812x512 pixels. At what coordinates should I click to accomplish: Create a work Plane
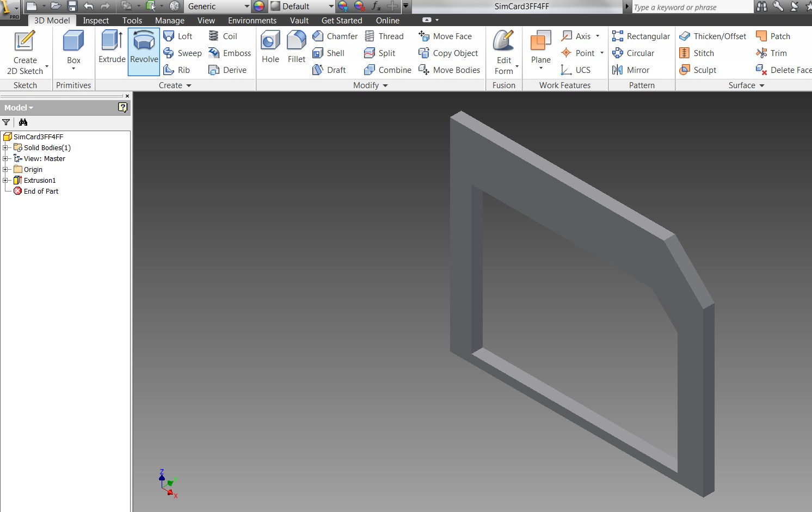[541, 51]
